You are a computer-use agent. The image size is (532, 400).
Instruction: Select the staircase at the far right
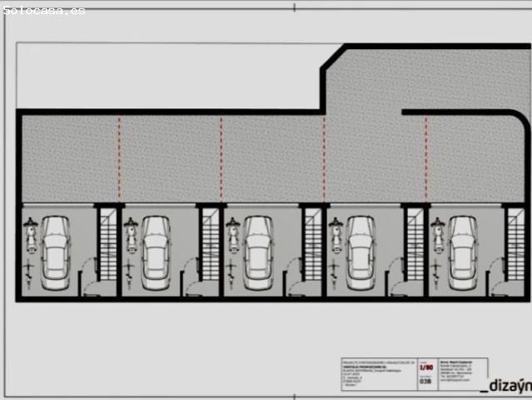click(x=516, y=243)
